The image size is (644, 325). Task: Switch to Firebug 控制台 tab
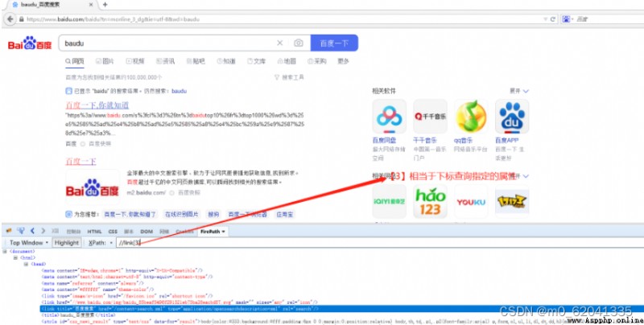[x=72, y=232]
